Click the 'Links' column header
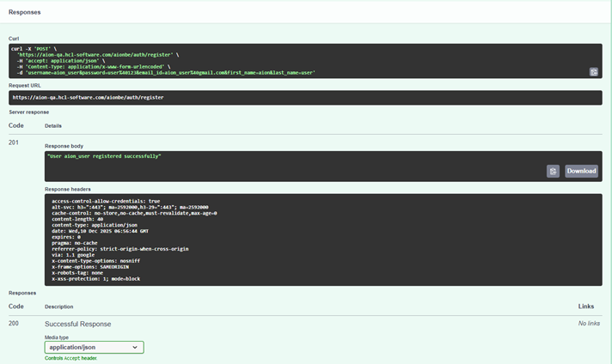 (586, 306)
